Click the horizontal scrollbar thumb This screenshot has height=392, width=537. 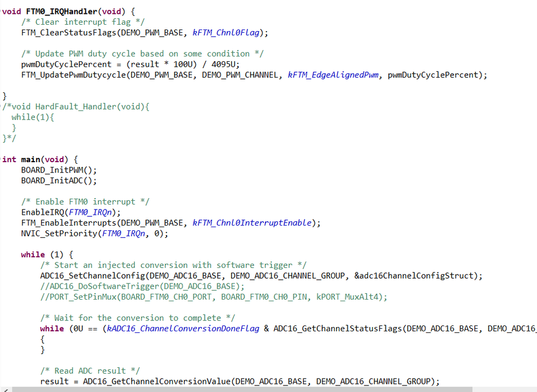point(242,388)
